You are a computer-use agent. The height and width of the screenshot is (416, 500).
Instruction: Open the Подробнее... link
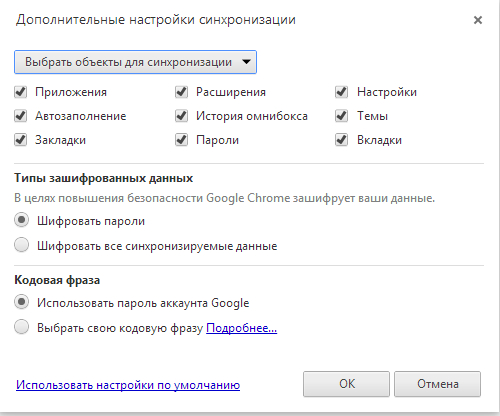click(241, 328)
